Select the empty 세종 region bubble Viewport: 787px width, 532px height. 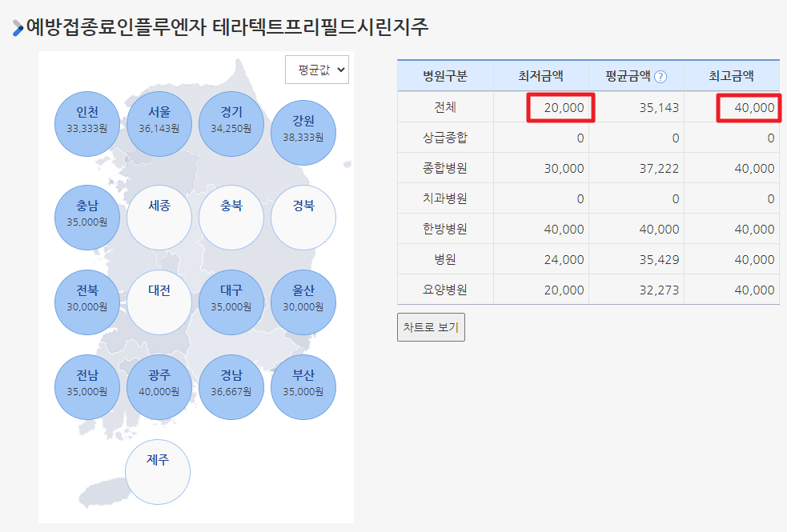159,217
